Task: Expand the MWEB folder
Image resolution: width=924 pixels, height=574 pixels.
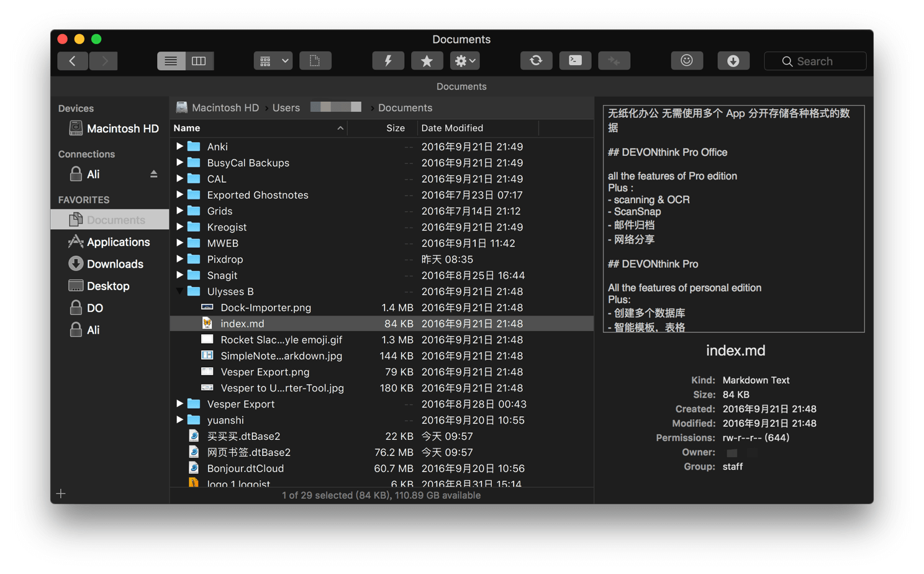Action: 179,244
